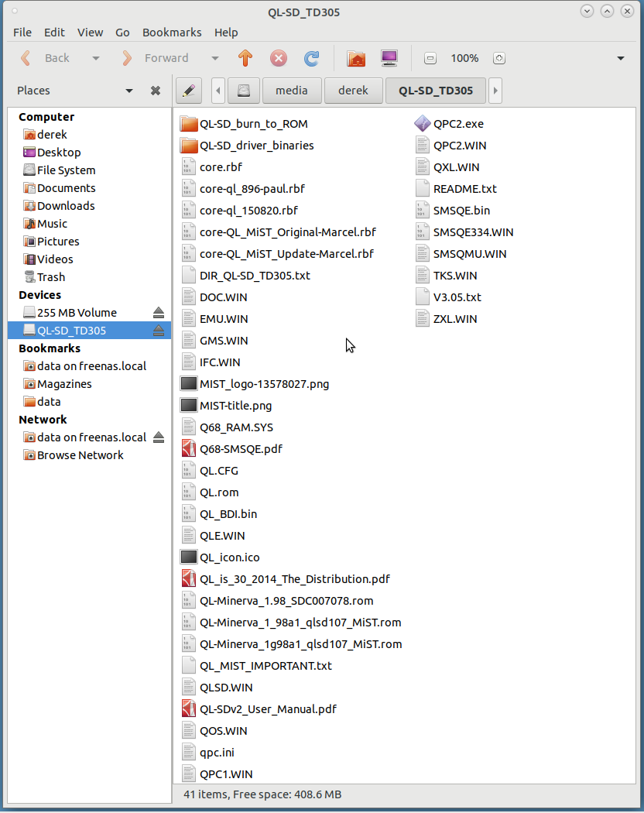Screen dimensions: 644x813
Task: Select QL.rom file
Action: tap(210, 492)
